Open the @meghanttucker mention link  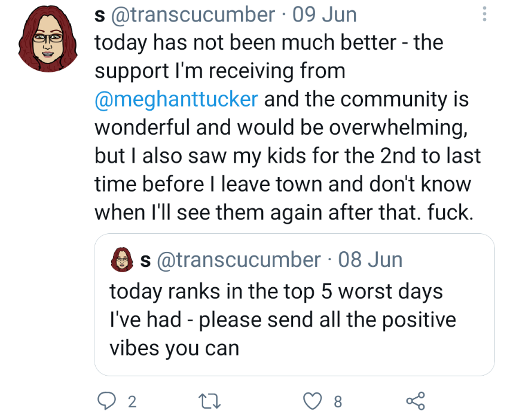tap(176, 99)
